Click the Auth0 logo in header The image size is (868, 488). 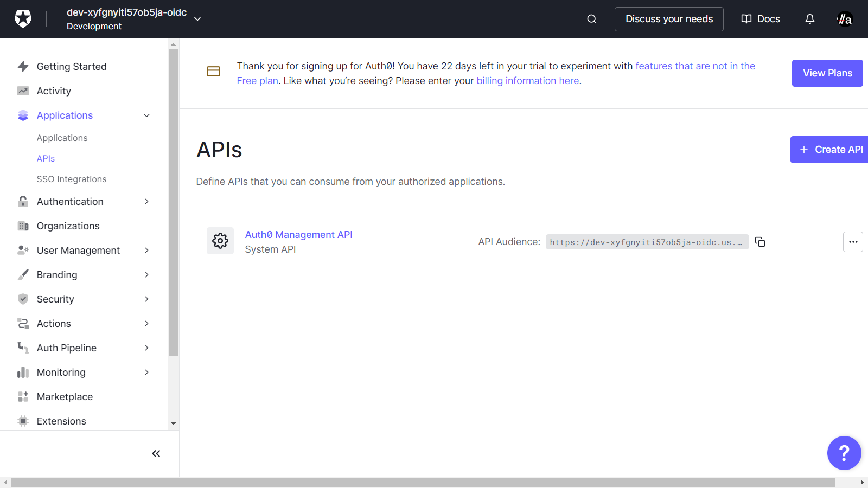(23, 19)
